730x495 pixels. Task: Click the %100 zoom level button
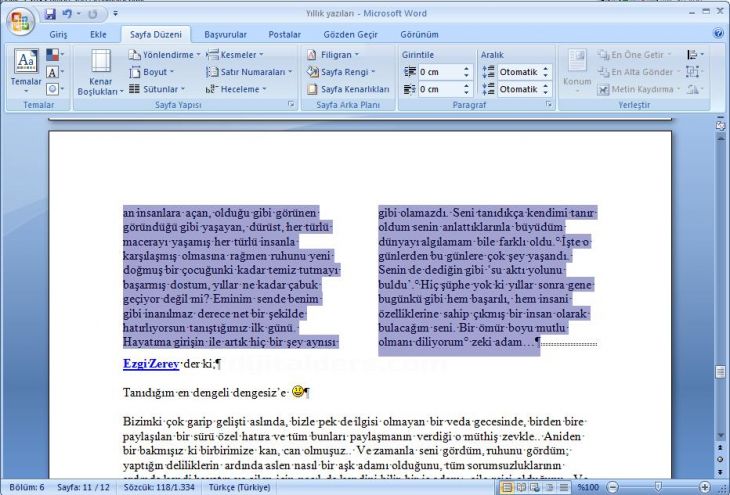click(x=588, y=488)
